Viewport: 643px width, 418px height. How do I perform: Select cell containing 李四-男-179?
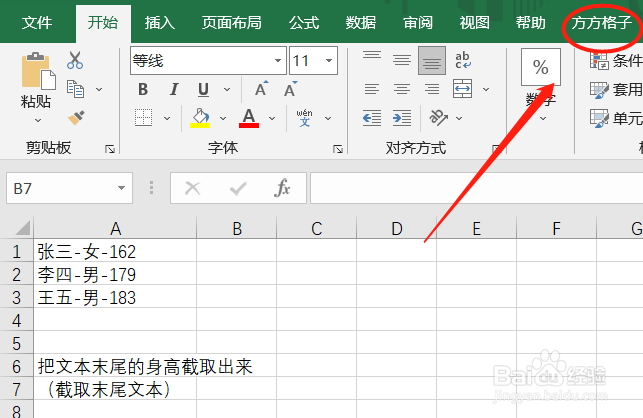(115, 274)
